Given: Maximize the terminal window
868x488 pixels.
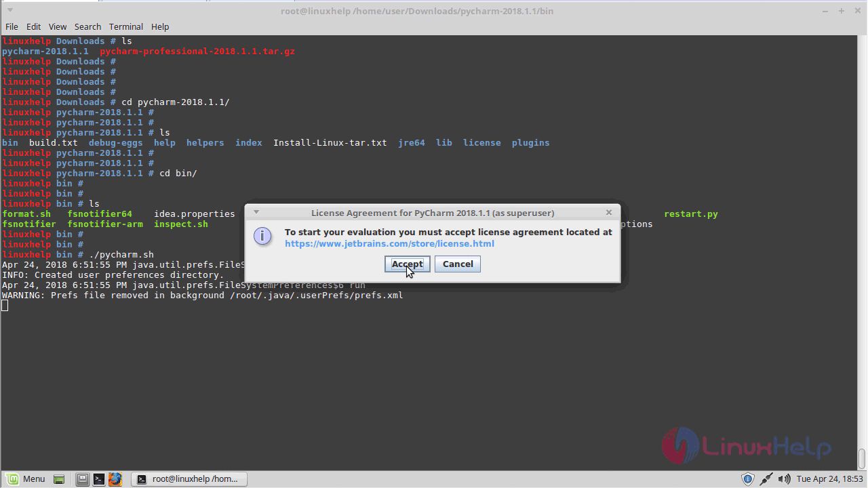Looking at the screenshot, I should (x=841, y=10).
